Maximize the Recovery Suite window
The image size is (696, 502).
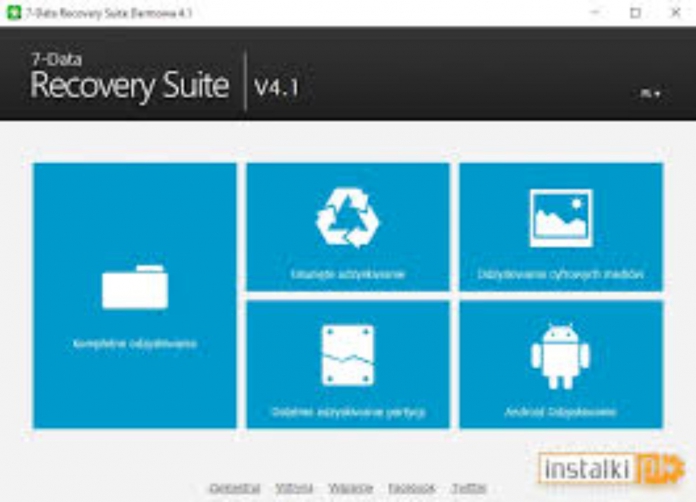pos(635,13)
